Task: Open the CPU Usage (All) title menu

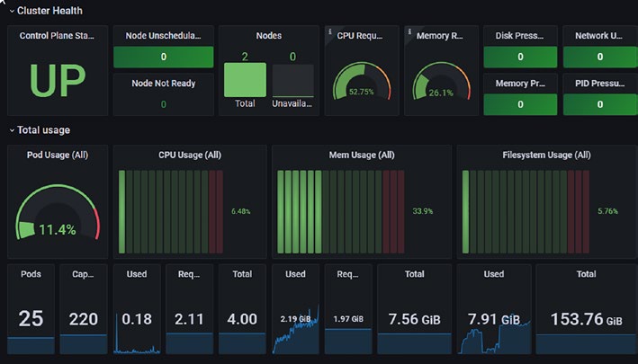Action: [x=190, y=155]
